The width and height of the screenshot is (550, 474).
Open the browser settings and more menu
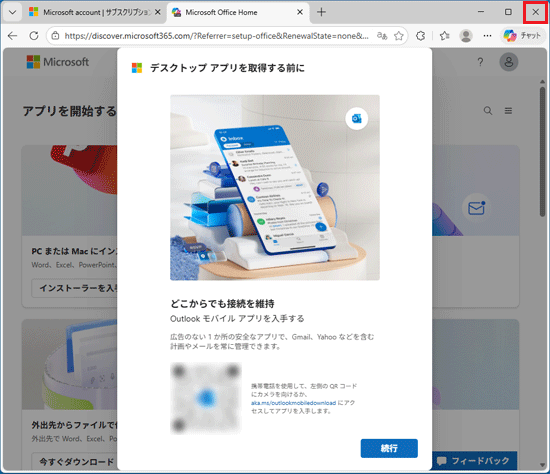coord(487,35)
